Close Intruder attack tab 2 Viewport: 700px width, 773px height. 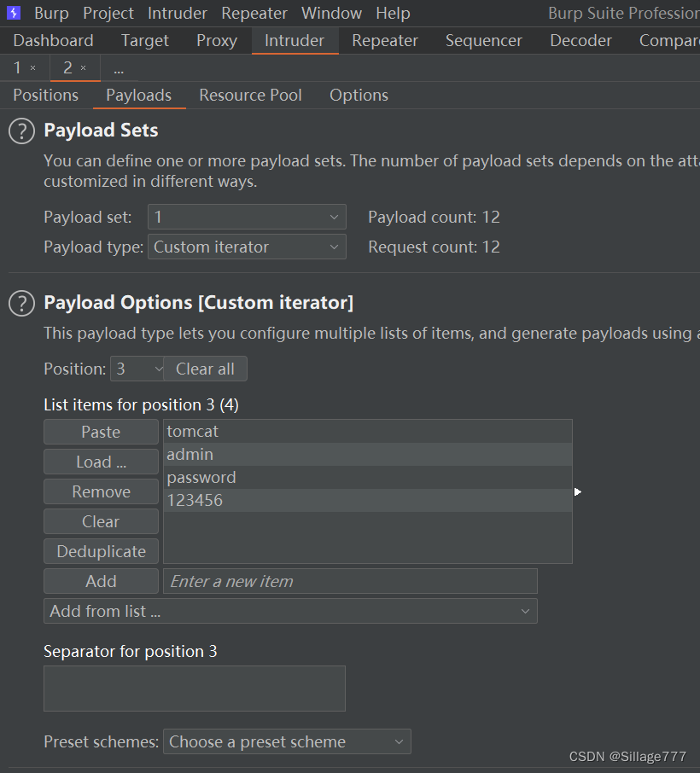click(84, 67)
